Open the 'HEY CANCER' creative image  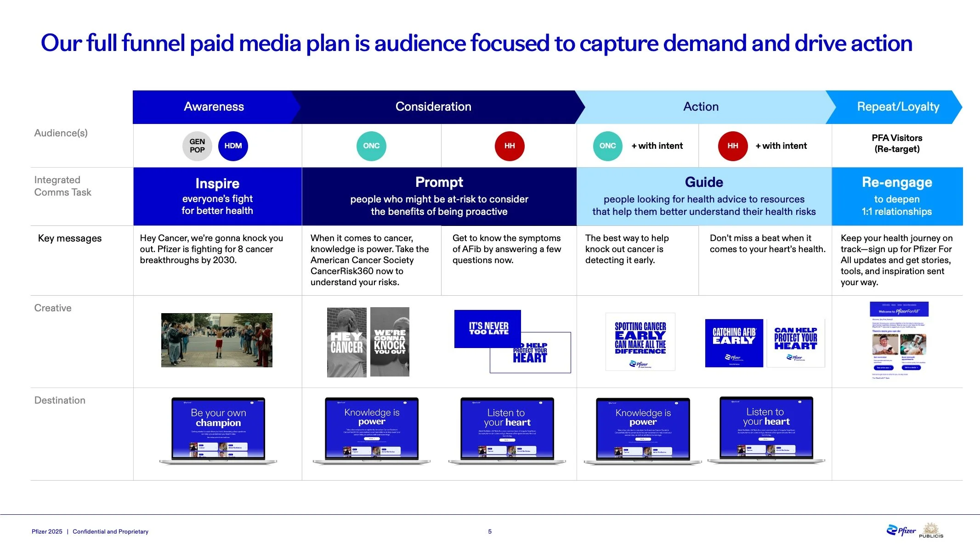point(347,343)
